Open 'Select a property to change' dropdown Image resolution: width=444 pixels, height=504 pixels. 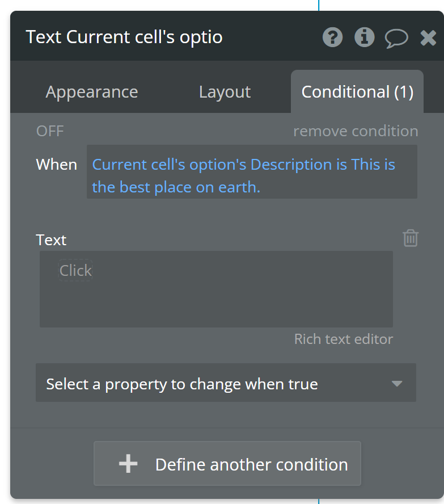point(215,384)
